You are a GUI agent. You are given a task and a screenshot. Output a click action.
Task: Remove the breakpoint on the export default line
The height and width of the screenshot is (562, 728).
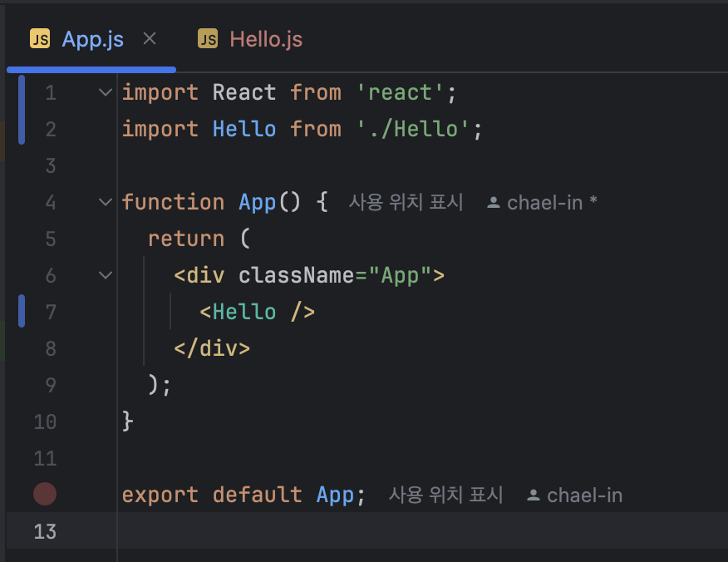(45, 494)
